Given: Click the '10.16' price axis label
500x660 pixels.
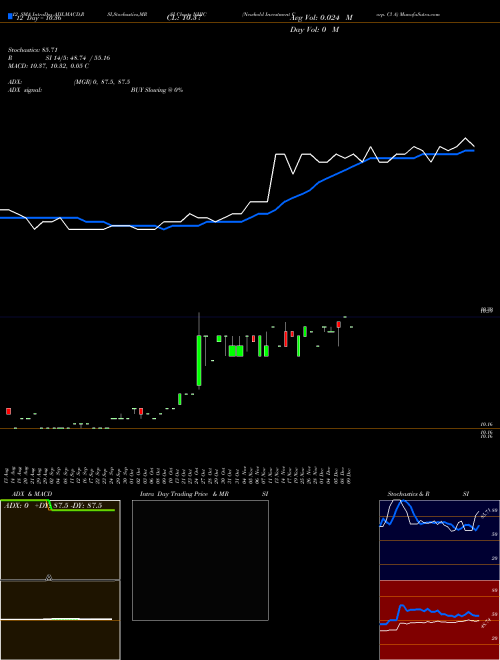Looking at the screenshot, I should [487, 424].
